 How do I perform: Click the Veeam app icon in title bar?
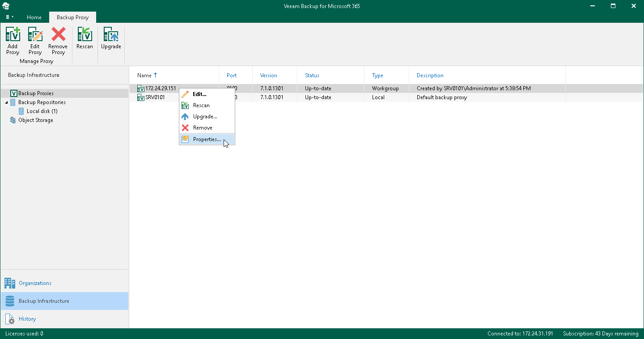(x=7, y=6)
